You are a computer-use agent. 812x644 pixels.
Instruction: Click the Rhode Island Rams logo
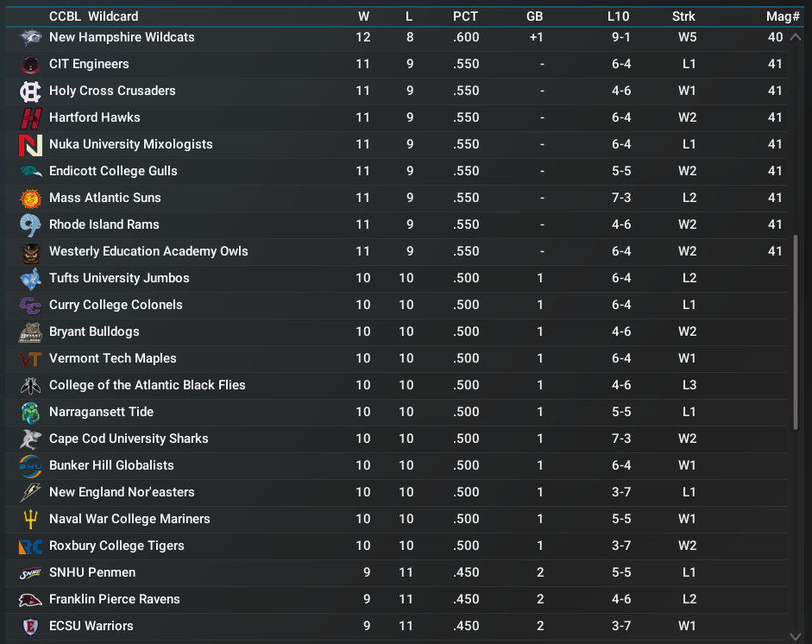coord(30,225)
